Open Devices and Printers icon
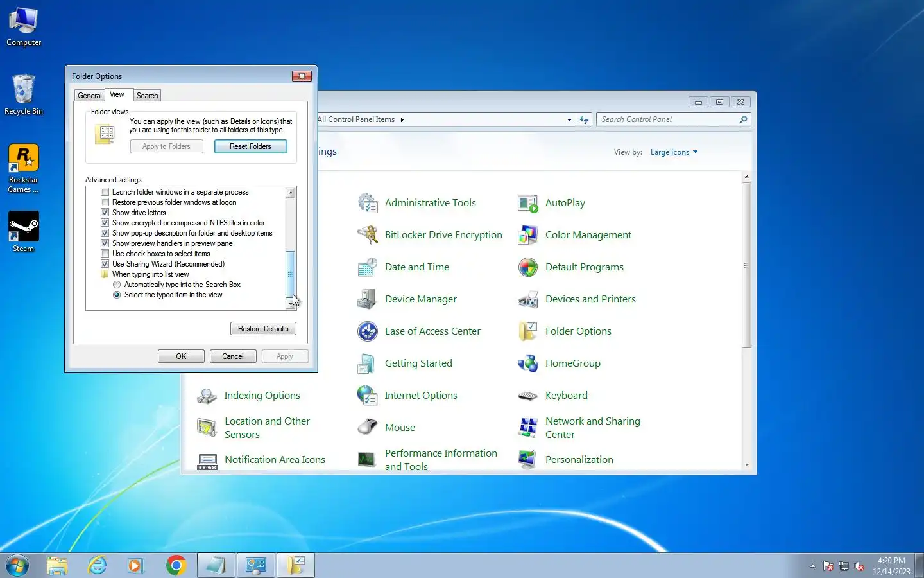This screenshot has height=578, width=924. coord(528,299)
